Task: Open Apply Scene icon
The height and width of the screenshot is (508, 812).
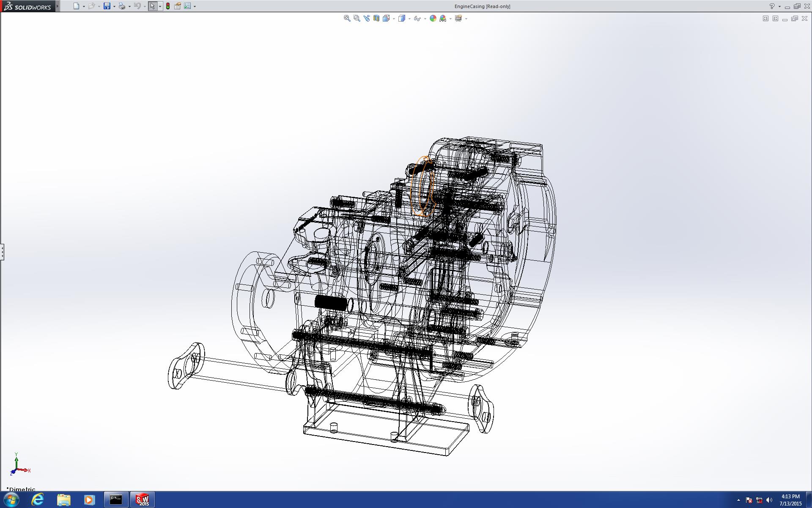Action: pos(443,18)
